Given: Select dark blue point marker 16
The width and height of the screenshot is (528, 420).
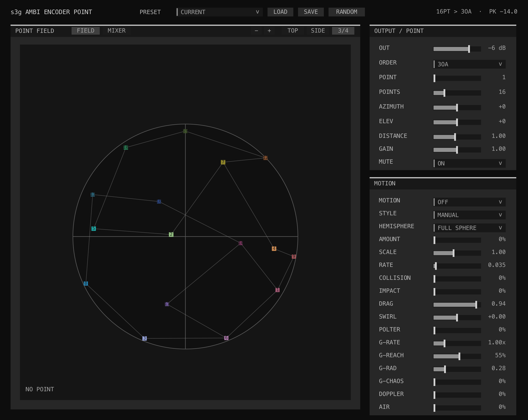Looking at the screenshot, I should pyautogui.click(x=159, y=201).
